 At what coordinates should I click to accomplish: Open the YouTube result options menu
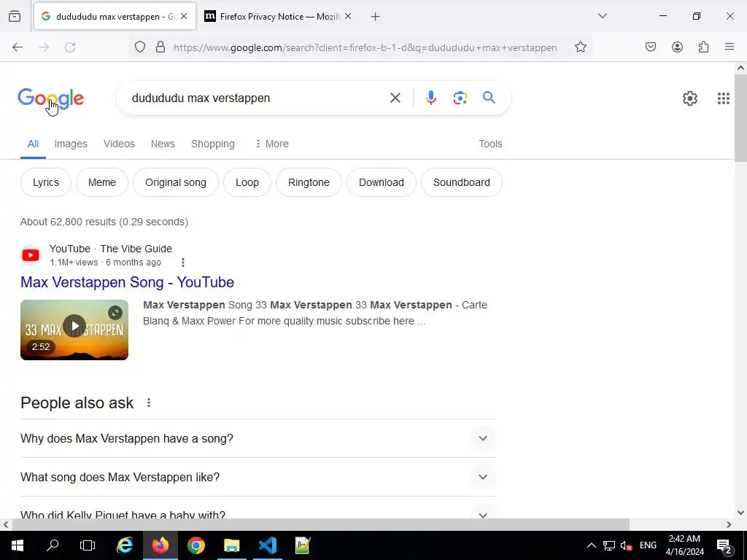pyautogui.click(x=183, y=262)
